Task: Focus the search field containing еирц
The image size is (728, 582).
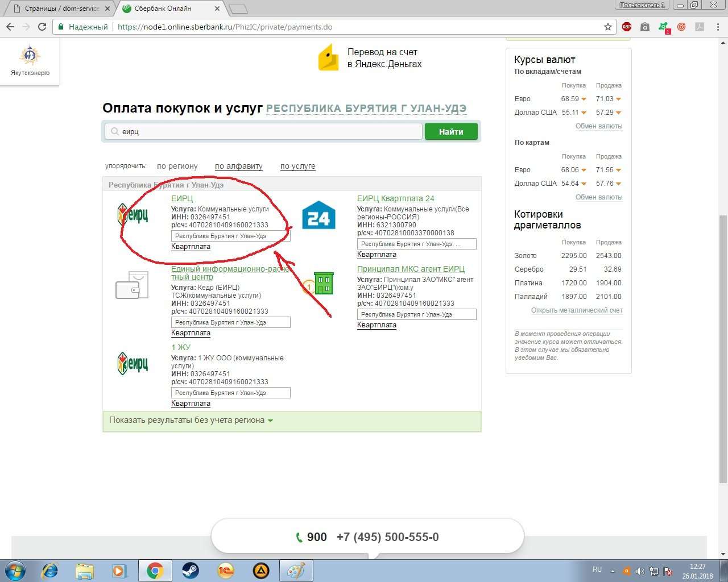Action: click(263, 131)
